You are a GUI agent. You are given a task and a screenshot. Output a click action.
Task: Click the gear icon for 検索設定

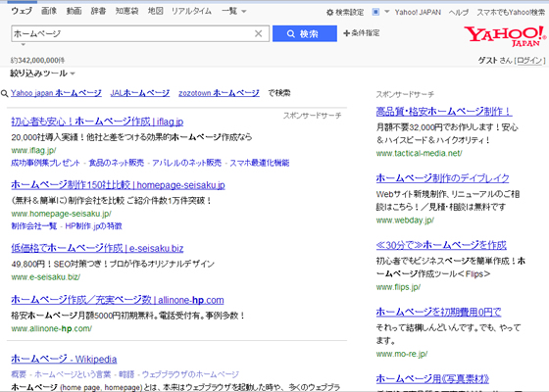click(x=329, y=13)
